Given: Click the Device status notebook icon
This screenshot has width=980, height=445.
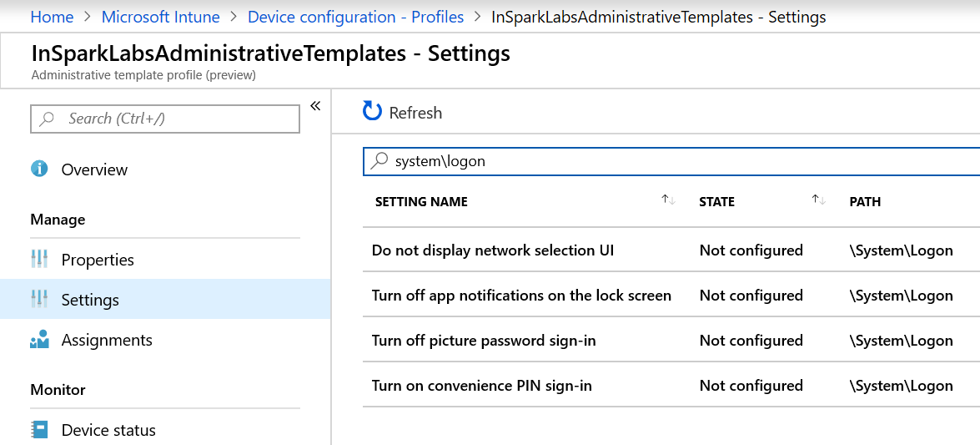Looking at the screenshot, I should tap(39, 430).
